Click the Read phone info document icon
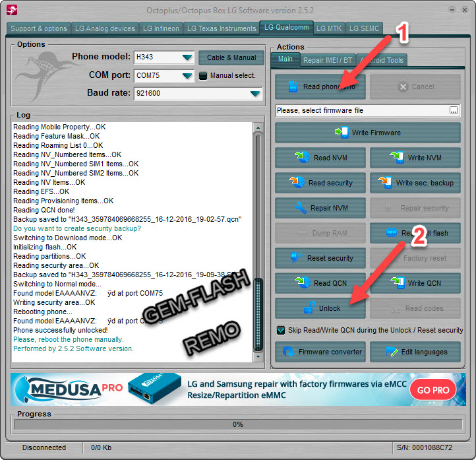This screenshot has width=476, height=460. (293, 86)
